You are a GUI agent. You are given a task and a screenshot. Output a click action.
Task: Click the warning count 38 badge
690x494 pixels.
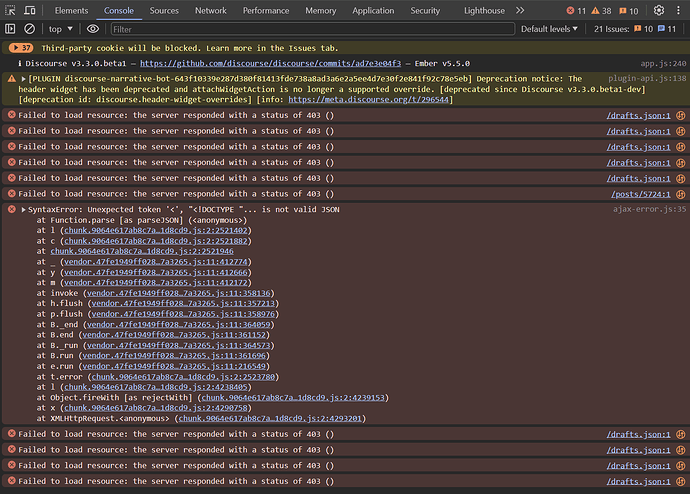point(602,11)
